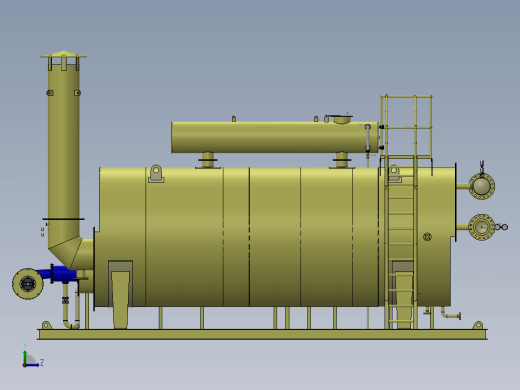Image resolution: width=520 pixels, height=390 pixels.
Task: Click the lower right flanged nozzle
Action: click(482, 227)
